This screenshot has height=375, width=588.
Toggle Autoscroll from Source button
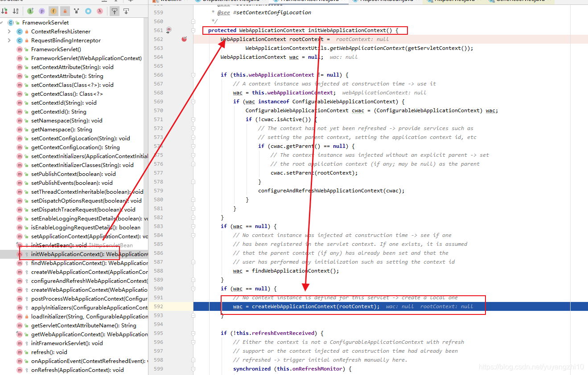point(126,11)
